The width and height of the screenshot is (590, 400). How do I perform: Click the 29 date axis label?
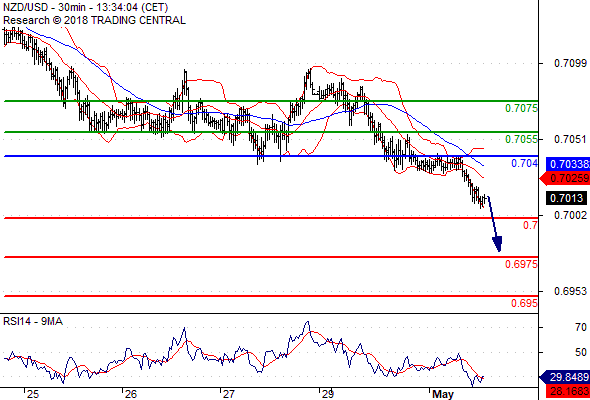coord(327,394)
